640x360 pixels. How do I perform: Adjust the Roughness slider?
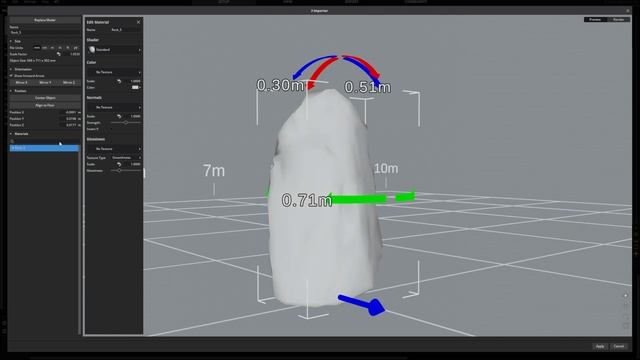pyautogui.click(x=126, y=171)
